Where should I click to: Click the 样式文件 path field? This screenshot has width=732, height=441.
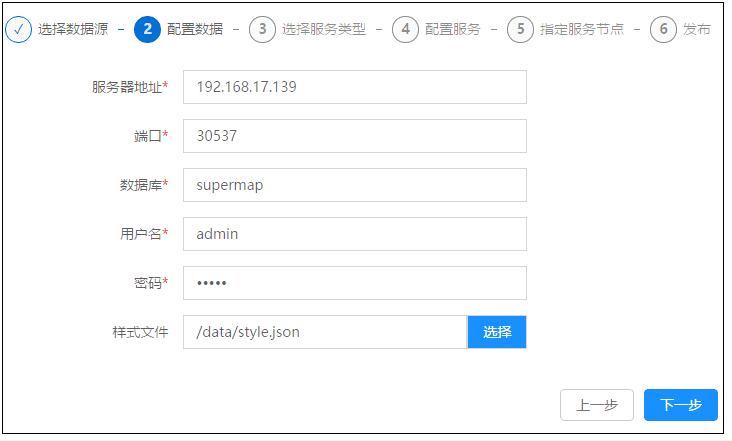click(x=324, y=332)
